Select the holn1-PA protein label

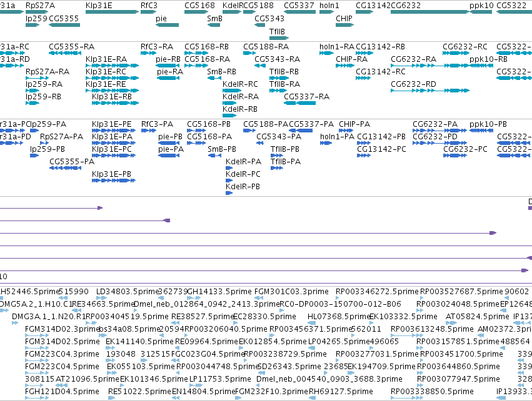(x=337, y=137)
